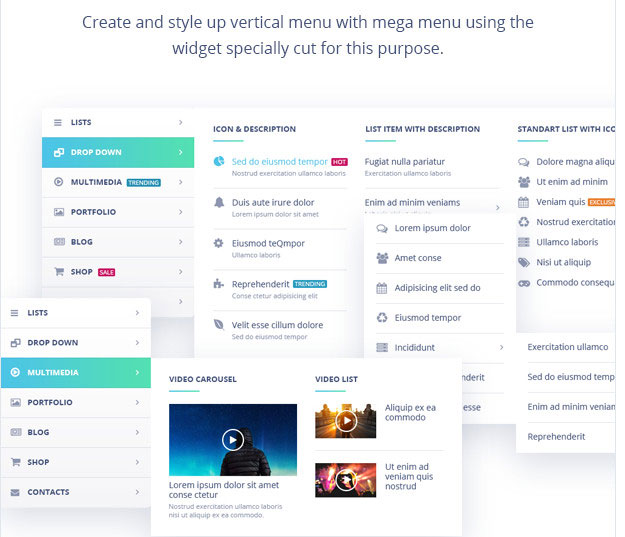Click the calendar icon beside Adipisicing elit sed do
The height and width of the screenshot is (537, 625).
point(381,288)
